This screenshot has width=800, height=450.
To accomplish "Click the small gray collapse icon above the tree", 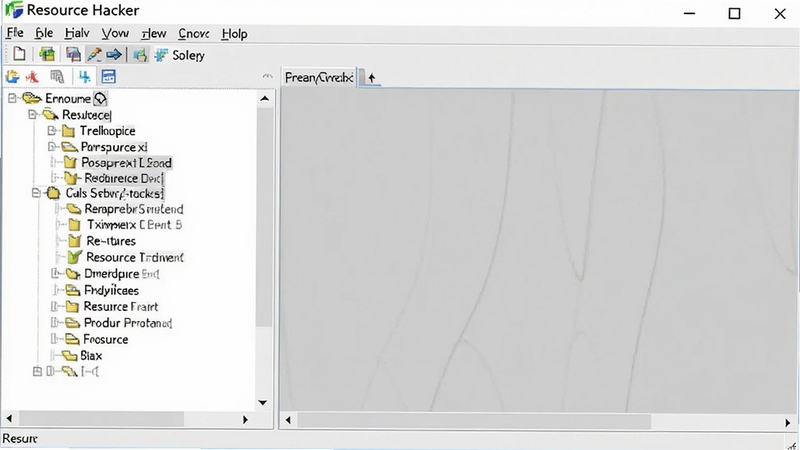I will click(x=267, y=76).
